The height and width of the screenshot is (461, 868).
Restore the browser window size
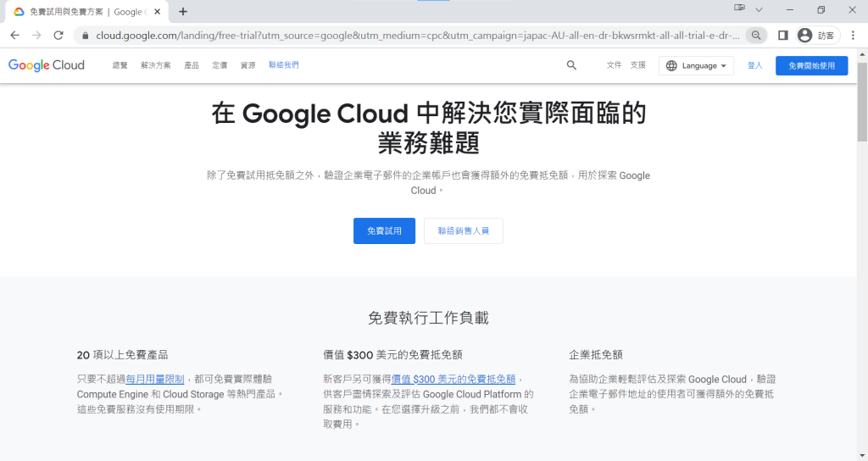pos(821,10)
